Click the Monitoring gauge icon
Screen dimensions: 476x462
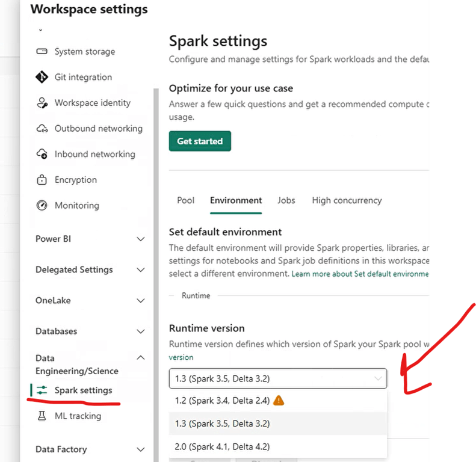tap(42, 205)
